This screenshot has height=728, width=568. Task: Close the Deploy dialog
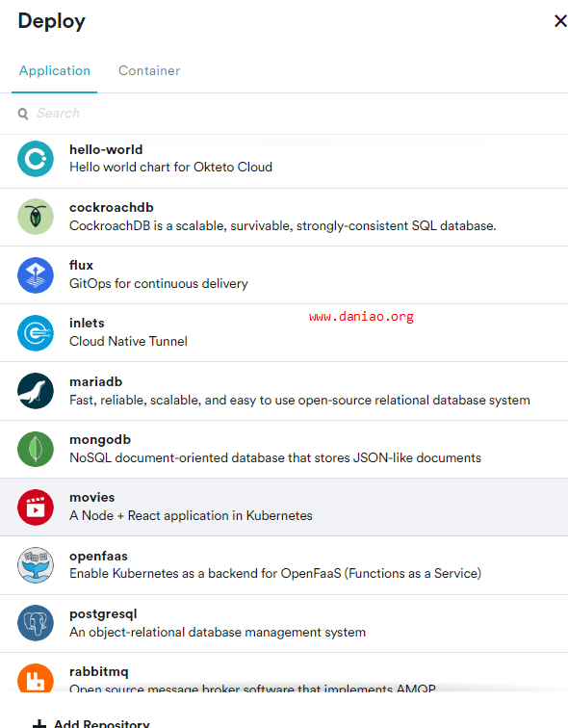coord(560,21)
